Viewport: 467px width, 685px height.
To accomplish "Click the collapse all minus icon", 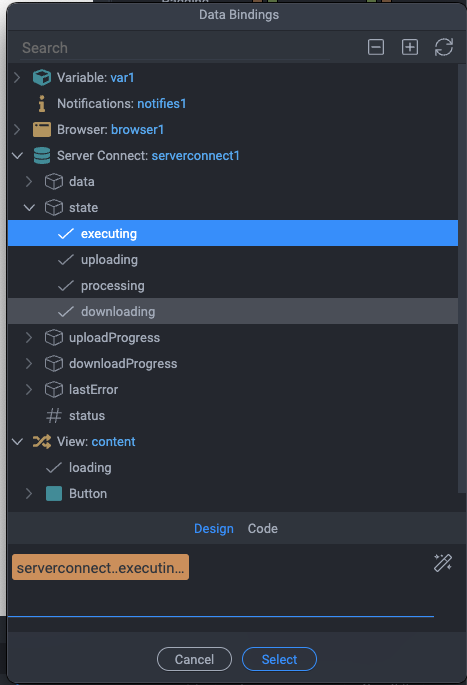I will pyautogui.click(x=376, y=47).
